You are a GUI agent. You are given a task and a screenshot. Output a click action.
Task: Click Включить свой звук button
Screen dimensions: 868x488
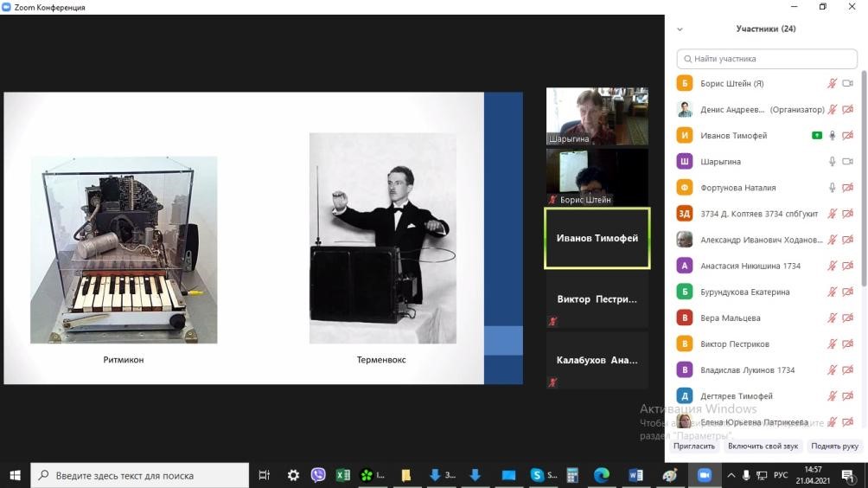click(x=763, y=446)
